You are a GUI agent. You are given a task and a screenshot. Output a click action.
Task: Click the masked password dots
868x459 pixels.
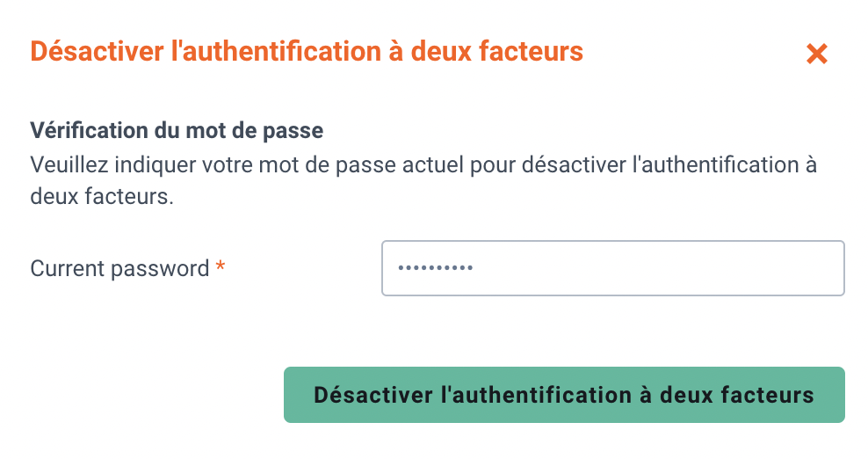[x=435, y=268]
